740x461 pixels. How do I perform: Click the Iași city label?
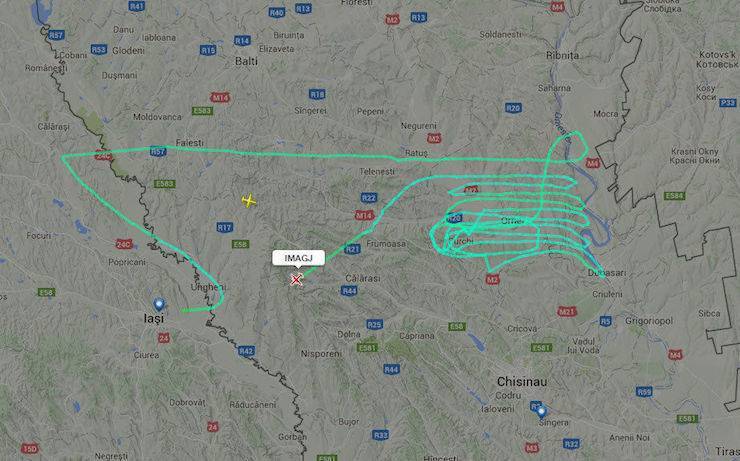coord(154,319)
